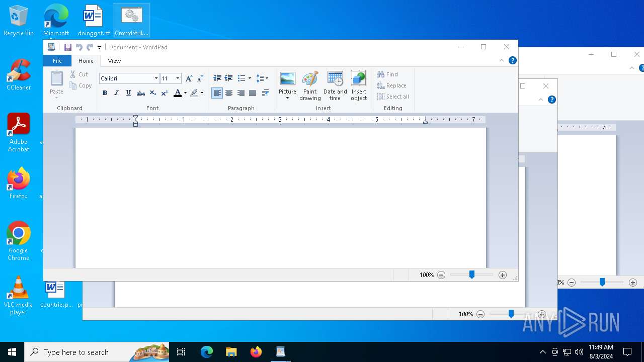Click Select all in Editing group
This screenshot has width=644, height=362.
pyautogui.click(x=393, y=97)
